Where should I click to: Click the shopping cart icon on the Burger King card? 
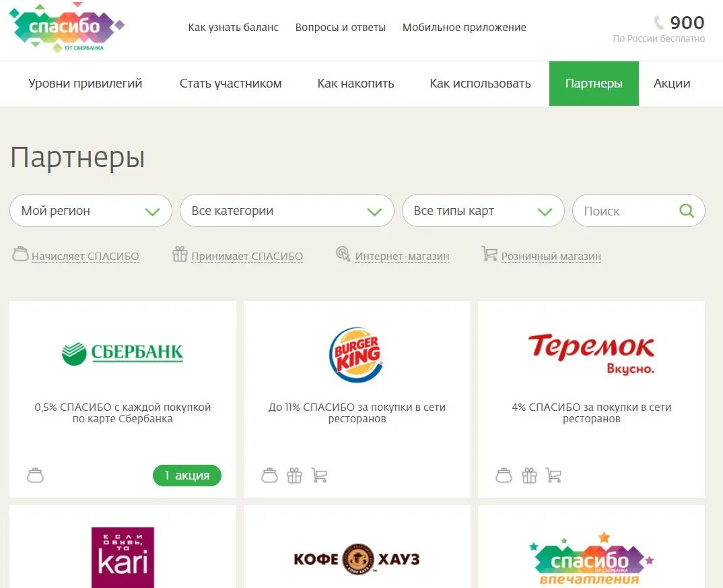pyautogui.click(x=319, y=475)
